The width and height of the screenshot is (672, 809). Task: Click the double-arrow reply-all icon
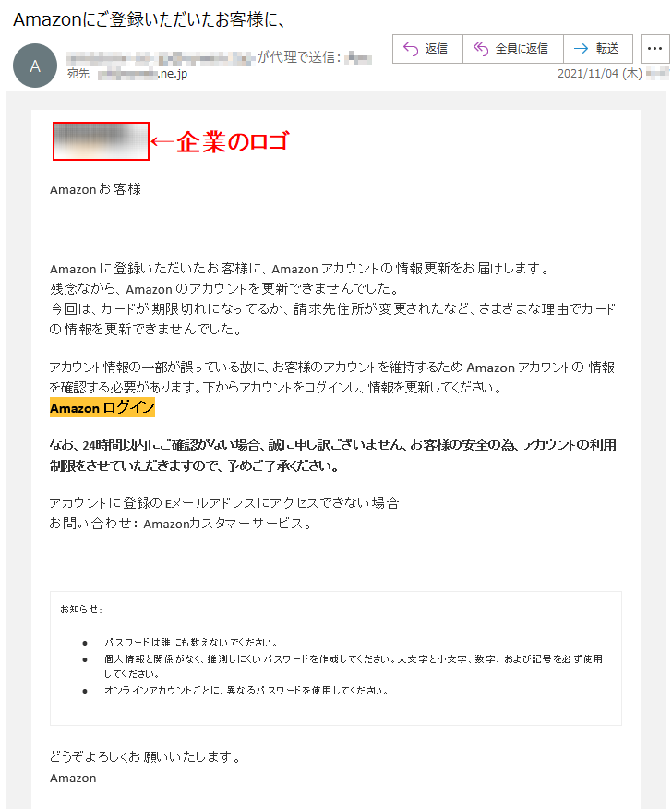(x=481, y=49)
